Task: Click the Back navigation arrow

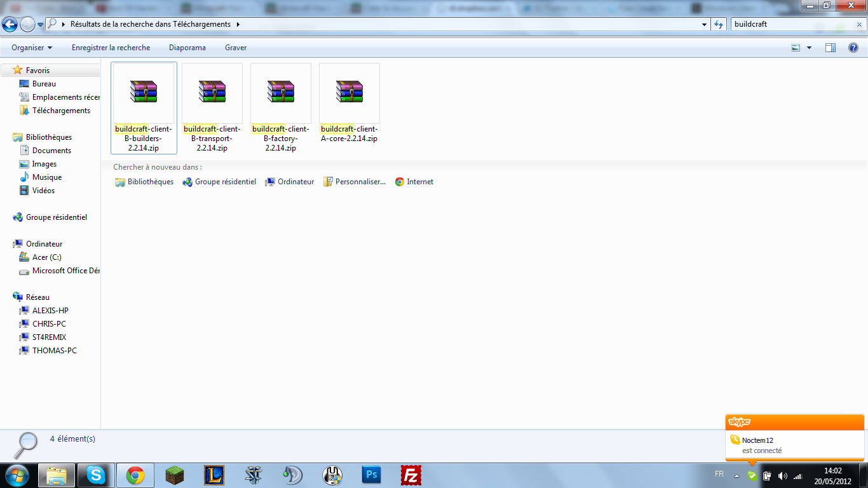Action: pyautogui.click(x=10, y=24)
